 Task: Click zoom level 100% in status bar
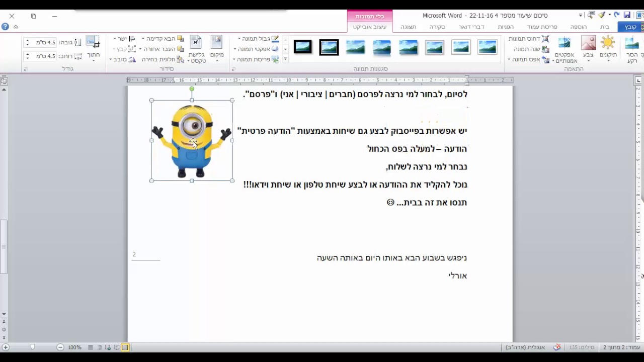(x=74, y=347)
